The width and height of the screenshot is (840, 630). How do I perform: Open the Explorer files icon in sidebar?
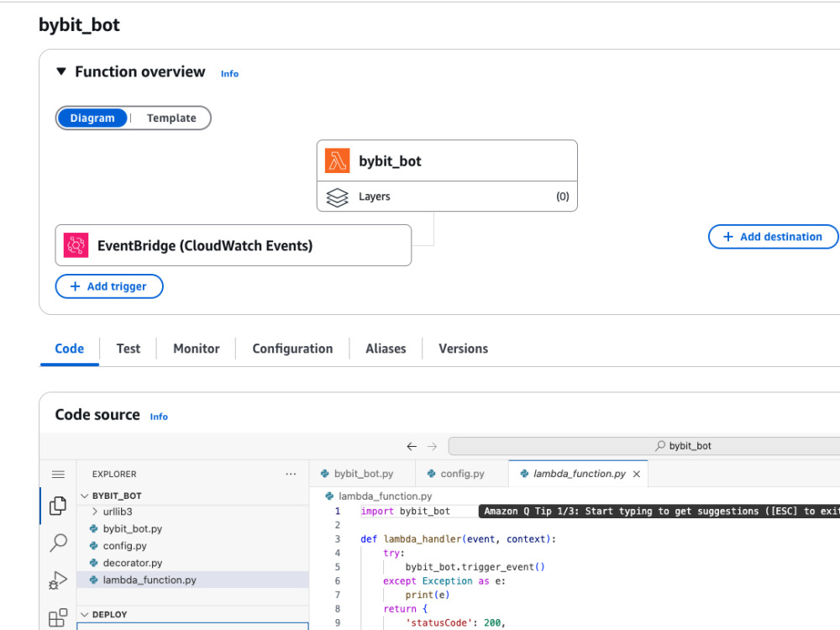[x=58, y=505]
